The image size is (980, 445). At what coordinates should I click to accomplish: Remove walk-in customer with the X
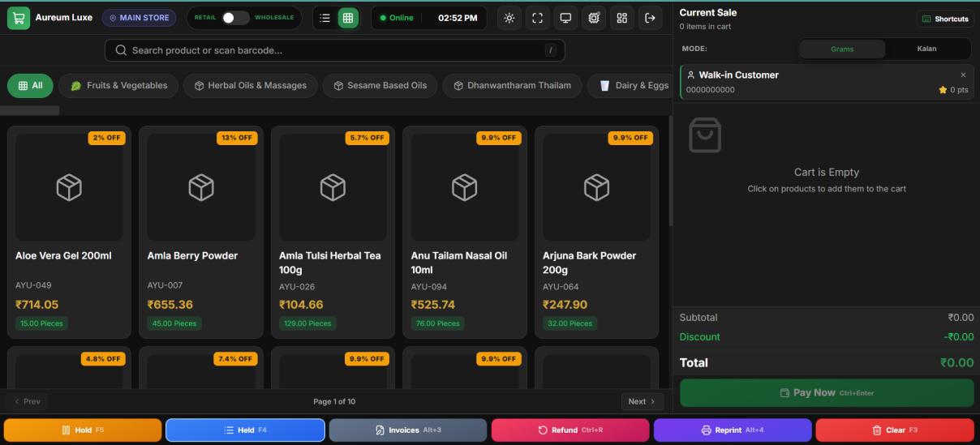tap(963, 75)
